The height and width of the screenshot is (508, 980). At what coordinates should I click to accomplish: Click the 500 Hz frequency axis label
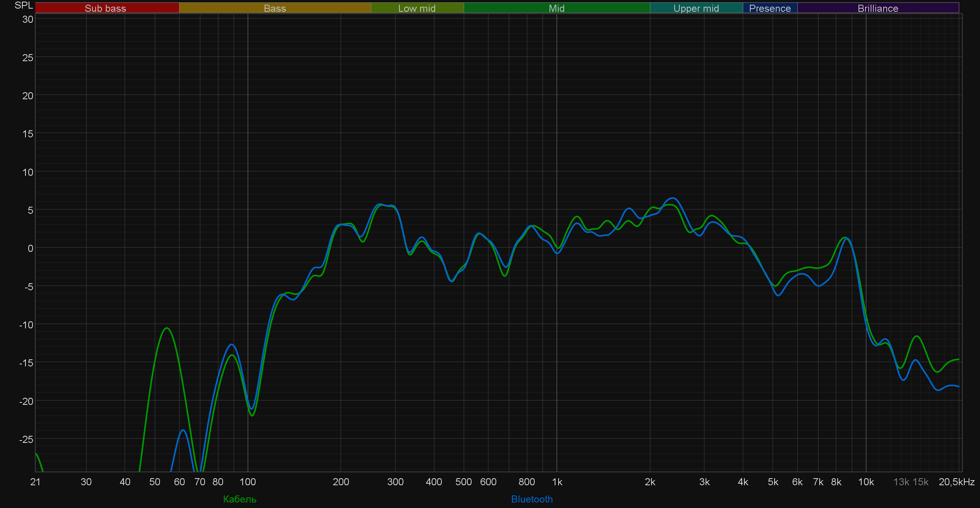463,482
